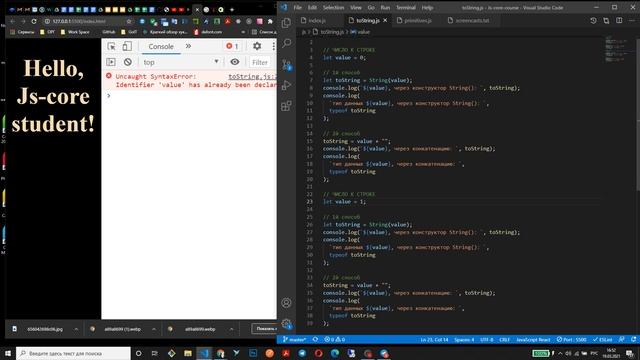Open the File menu in VS Code
This screenshot has width=640, height=360.
coord(298,7)
